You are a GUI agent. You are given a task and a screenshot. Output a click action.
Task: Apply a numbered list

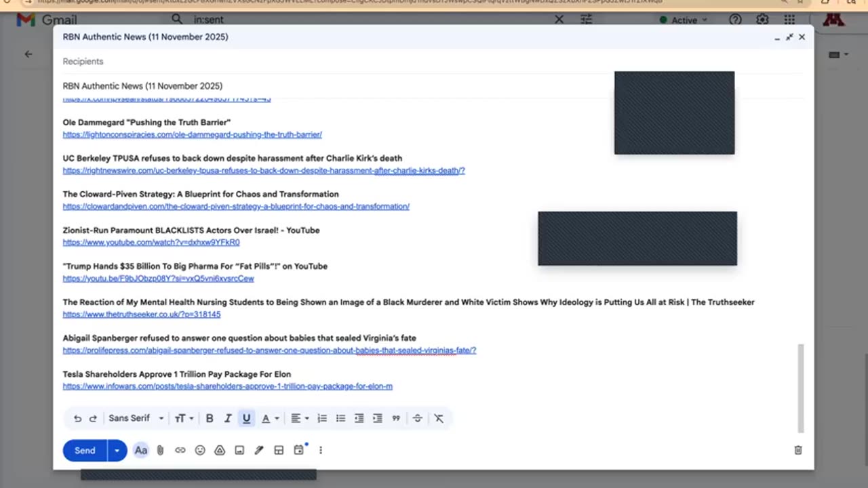[x=322, y=419]
